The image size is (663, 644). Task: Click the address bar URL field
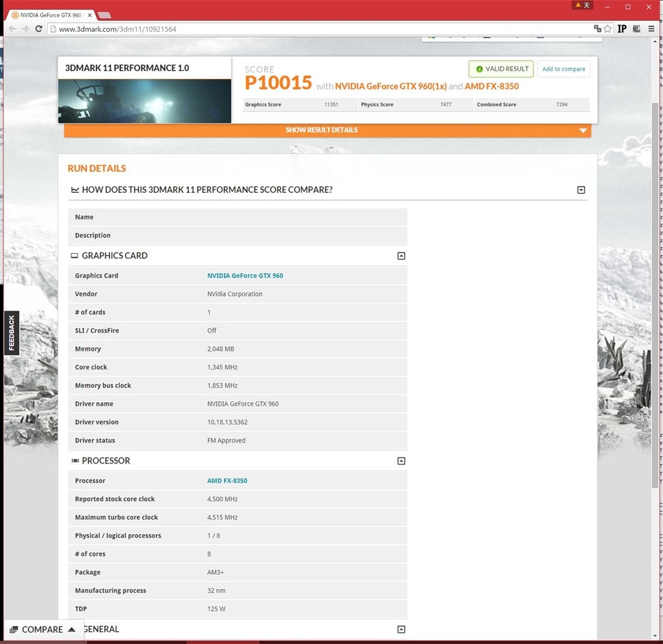pos(320,28)
